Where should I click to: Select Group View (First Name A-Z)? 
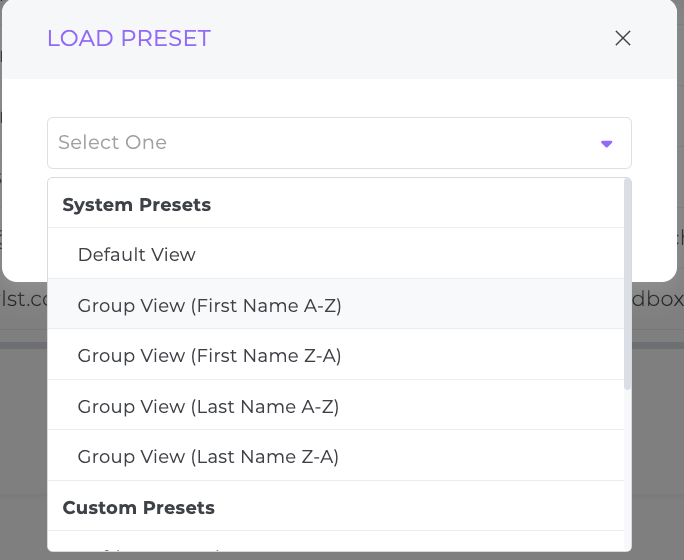(x=336, y=304)
